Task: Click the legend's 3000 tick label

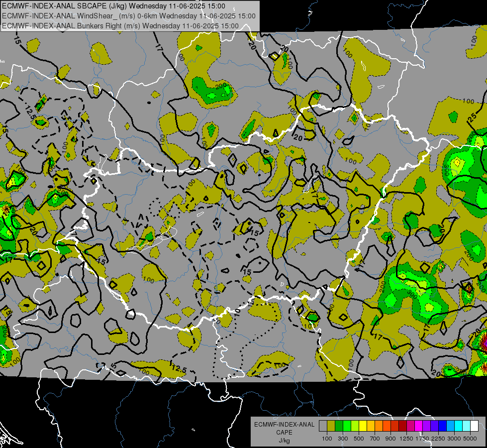Action: coord(454,439)
